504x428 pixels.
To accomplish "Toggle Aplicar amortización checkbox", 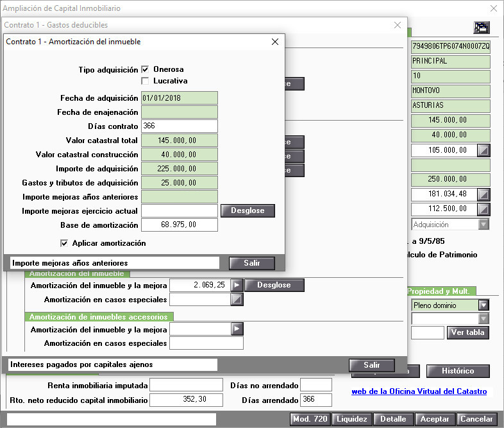I will pyautogui.click(x=64, y=243).
